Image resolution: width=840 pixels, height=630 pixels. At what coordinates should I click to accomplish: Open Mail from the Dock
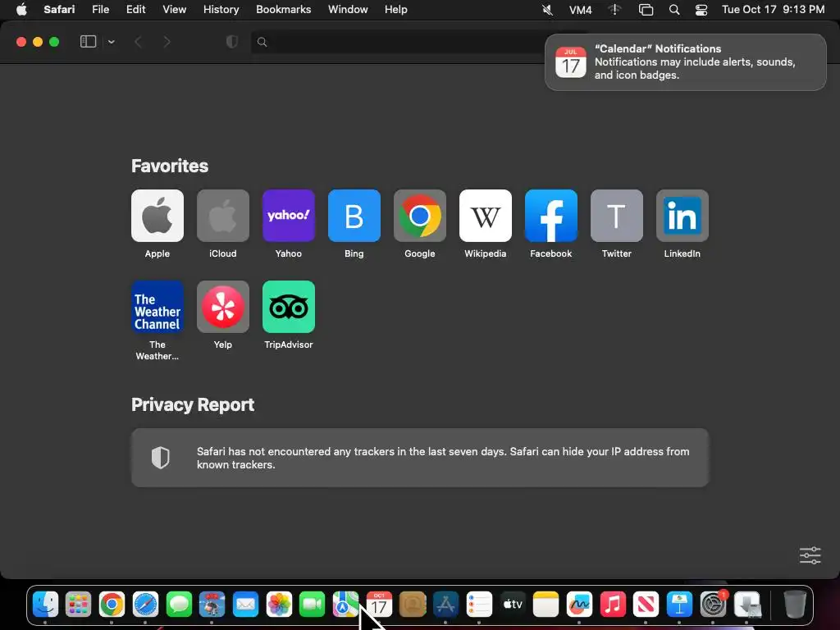click(245, 605)
